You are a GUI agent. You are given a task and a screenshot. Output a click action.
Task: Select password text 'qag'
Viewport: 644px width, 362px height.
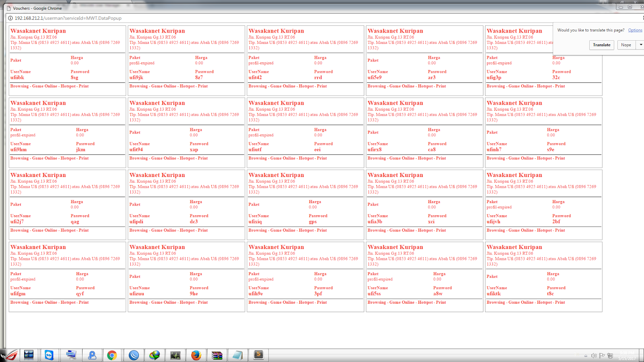click(x=75, y=222)
